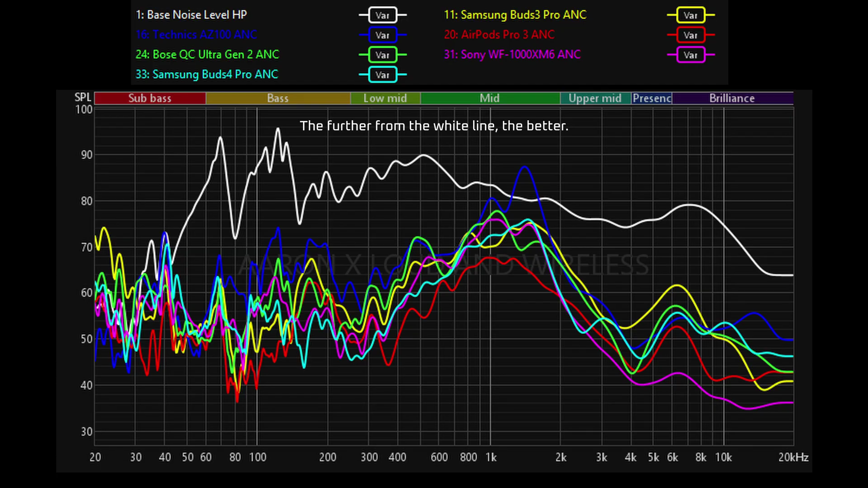
Task: Select legend entry 16: Technics AZ100 ANC
Action: point(196,35)
